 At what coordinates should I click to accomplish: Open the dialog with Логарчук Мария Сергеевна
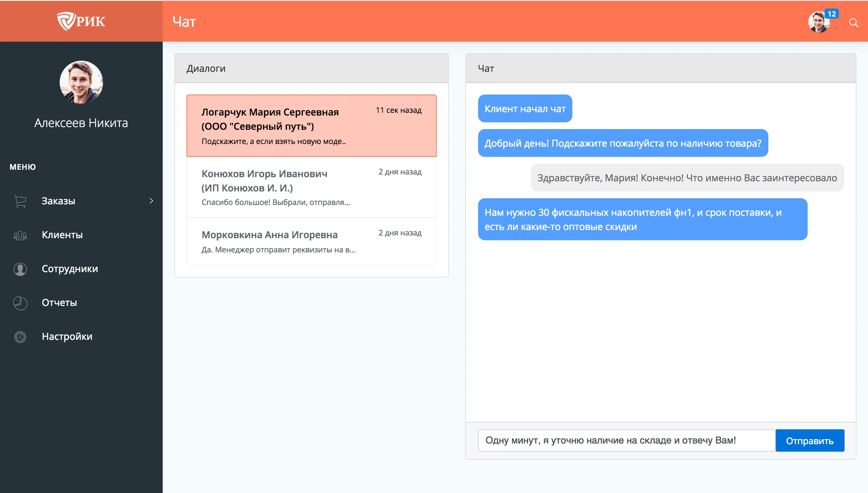(311, 125)
